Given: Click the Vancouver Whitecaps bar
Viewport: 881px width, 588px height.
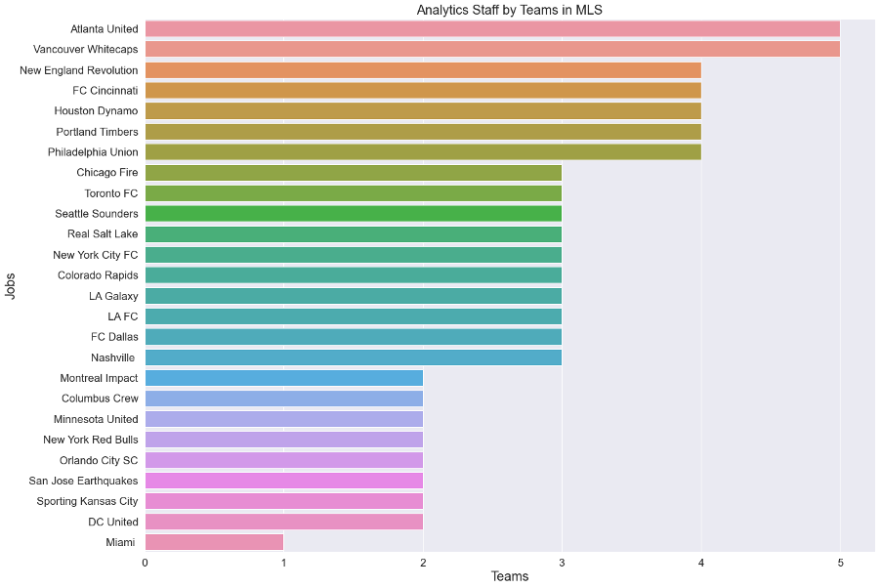Looking at the screenshot, I should point(492,50).
